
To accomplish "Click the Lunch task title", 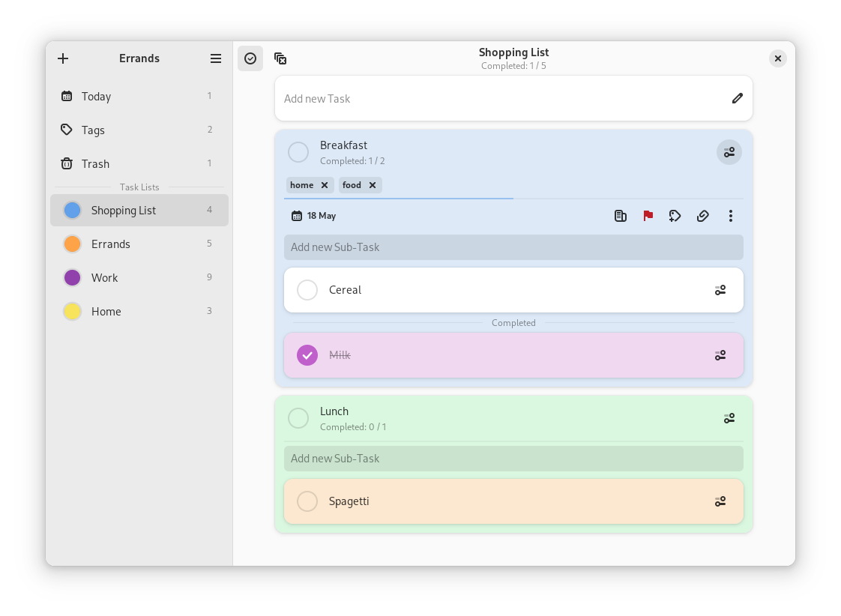I will [334, 411].
